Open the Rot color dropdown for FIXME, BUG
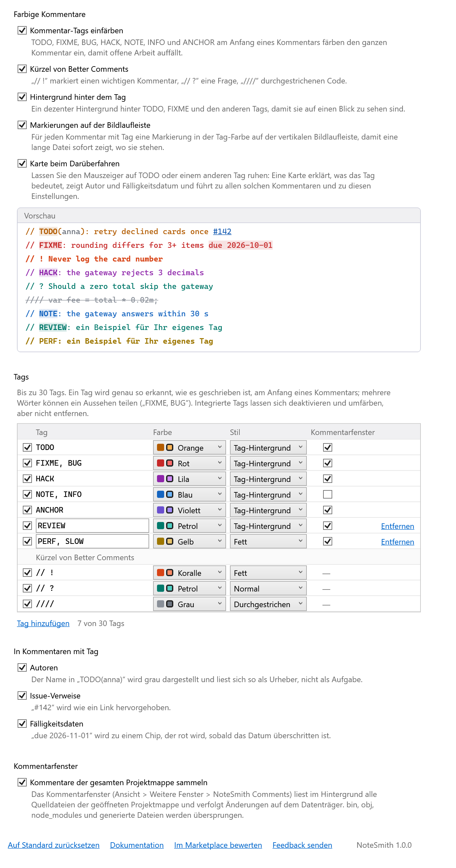456x868 pixels. point(190,463)
